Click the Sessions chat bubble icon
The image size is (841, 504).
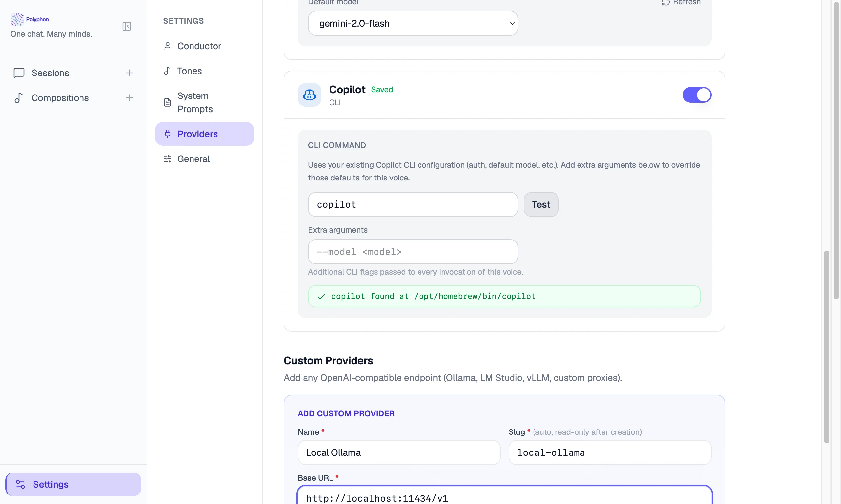pyautogui.click(x=19, y=73)
